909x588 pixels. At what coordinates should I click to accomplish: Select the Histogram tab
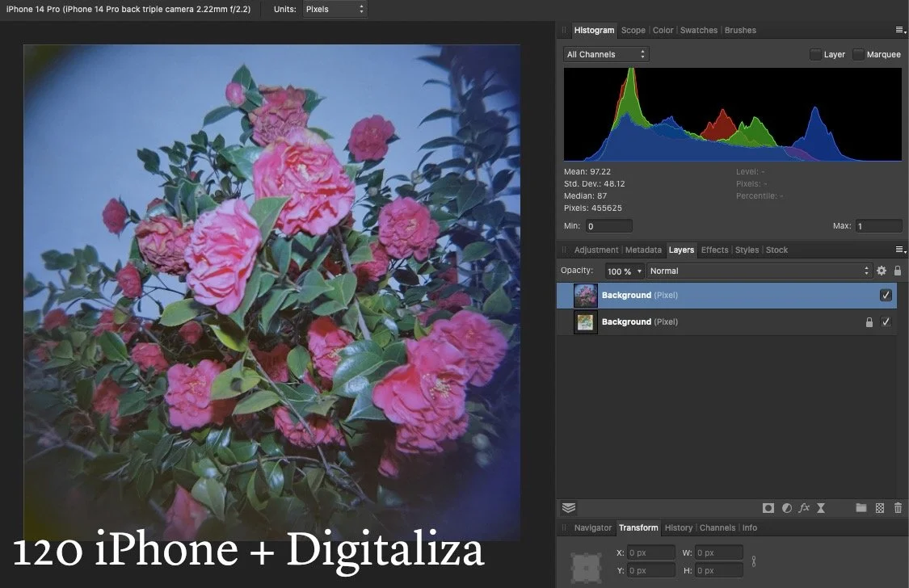tap(594, 30)
